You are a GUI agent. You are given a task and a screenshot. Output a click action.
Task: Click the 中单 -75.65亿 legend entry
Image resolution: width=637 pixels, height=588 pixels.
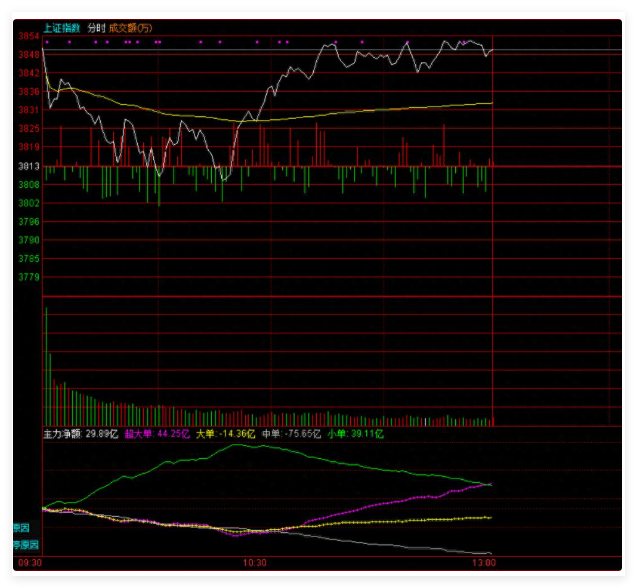[x=291, y=435]
